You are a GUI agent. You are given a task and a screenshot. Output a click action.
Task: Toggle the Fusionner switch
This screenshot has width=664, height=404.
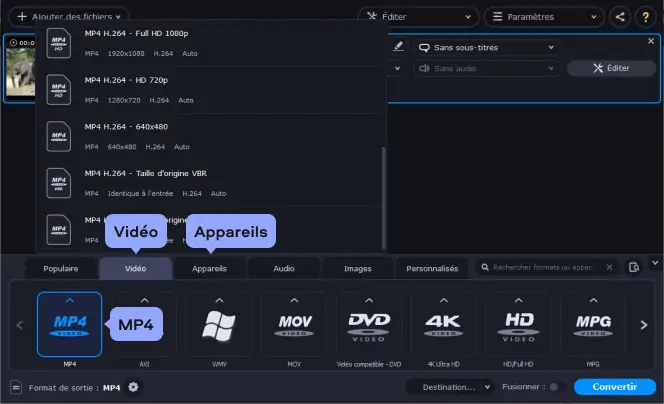[x=554, y=387]
